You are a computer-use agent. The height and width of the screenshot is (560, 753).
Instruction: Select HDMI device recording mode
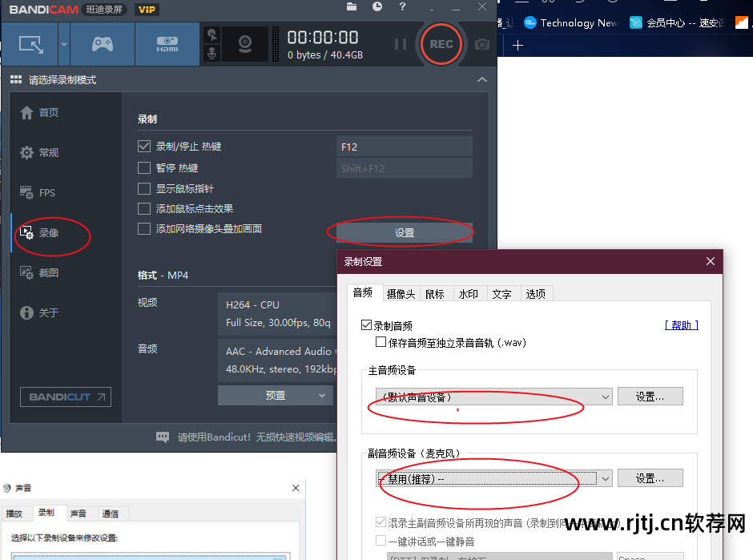click(x=167, y=44)
